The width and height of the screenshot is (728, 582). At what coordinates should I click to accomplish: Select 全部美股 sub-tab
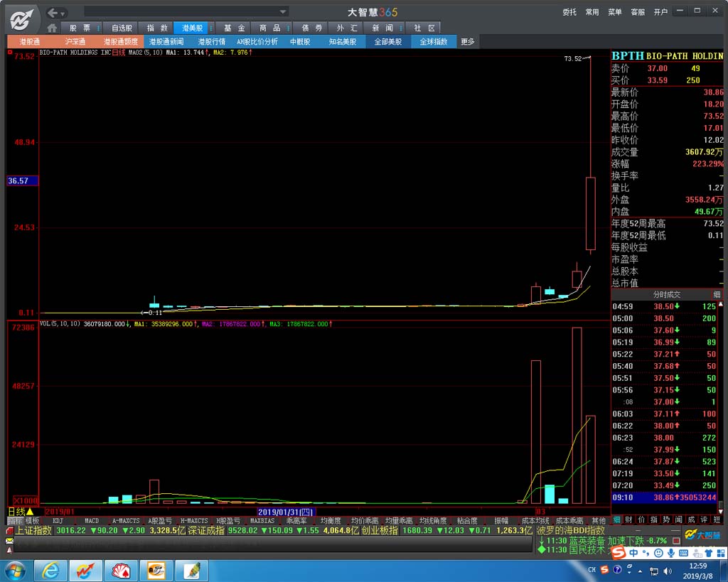387,42
